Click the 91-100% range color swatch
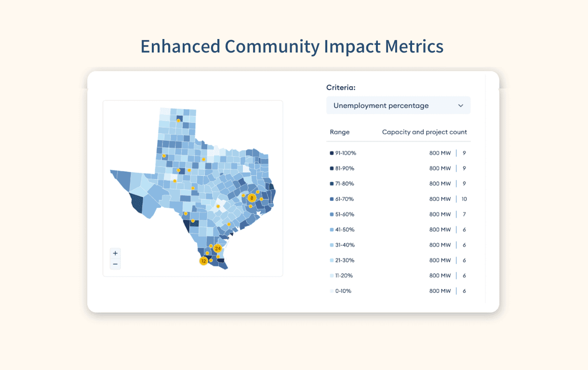588x370 pixels. point(332,153)
